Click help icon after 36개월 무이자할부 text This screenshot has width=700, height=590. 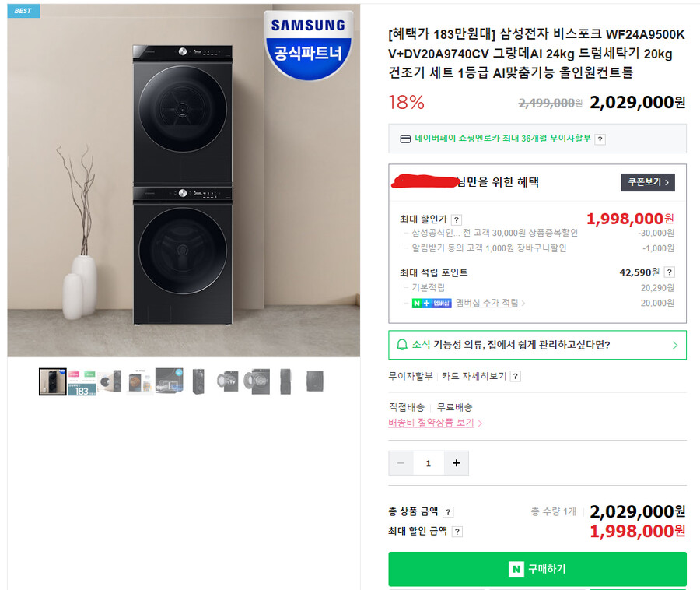600,139
